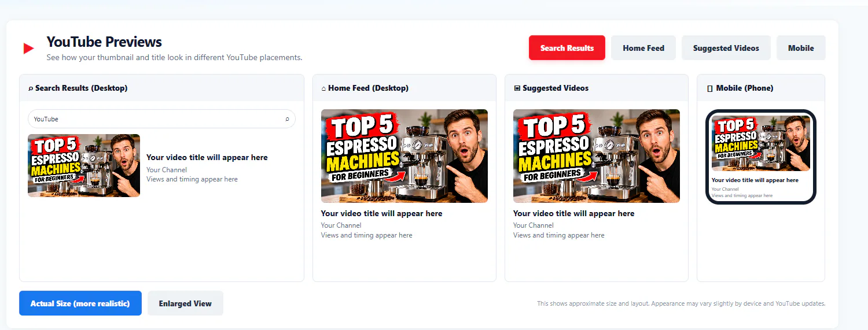Click the YouTube Previews heading
The width and height of the screenshot is (868, 330).
[x=104, y=42]
